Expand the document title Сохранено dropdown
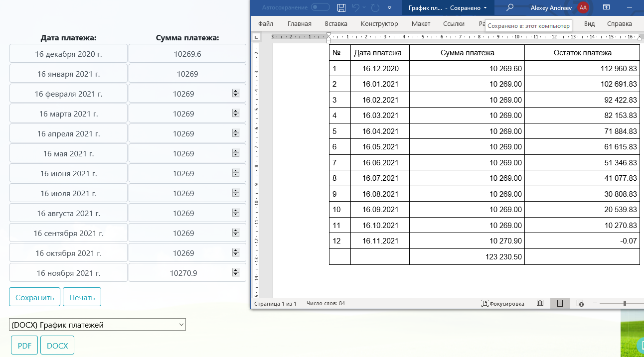This screenshot has height=357, width=644. tap(485, 8)
